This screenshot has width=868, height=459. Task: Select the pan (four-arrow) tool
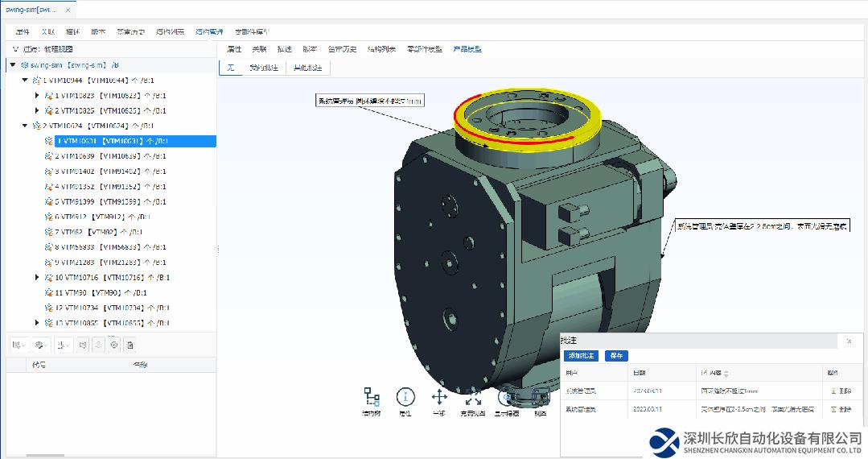coord(439,396)
